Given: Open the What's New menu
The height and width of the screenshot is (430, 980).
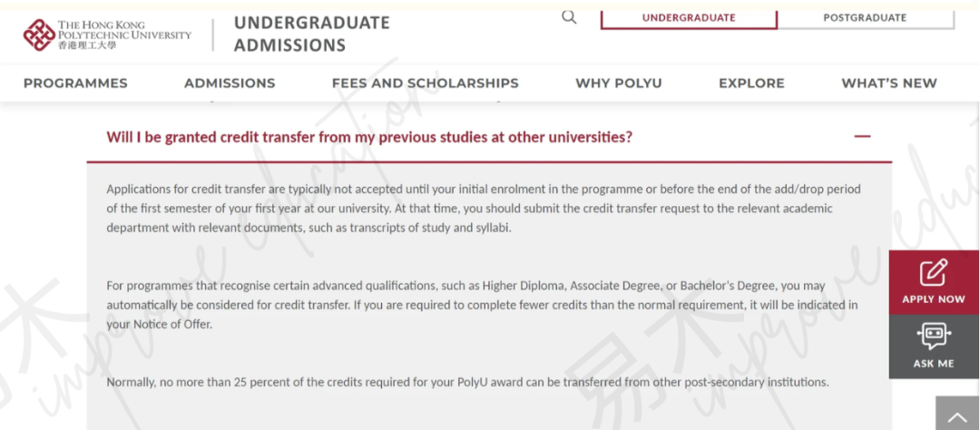Looking at the screenshot, I should pyautogui.click(x=889, y=83).
